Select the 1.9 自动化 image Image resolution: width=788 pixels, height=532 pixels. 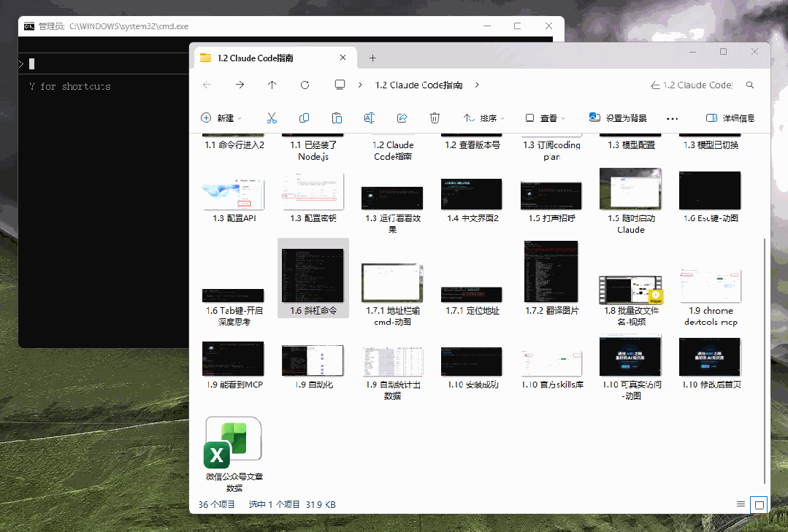point(313,367)
